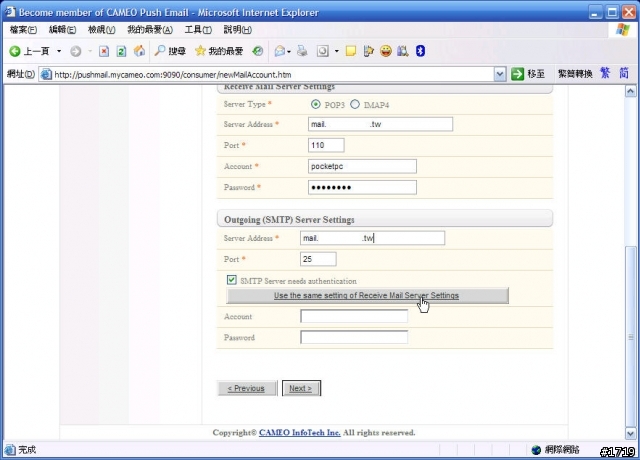This screenshot has width=640, height=460.
Task: Click the Research books icon
Action: 403,51
